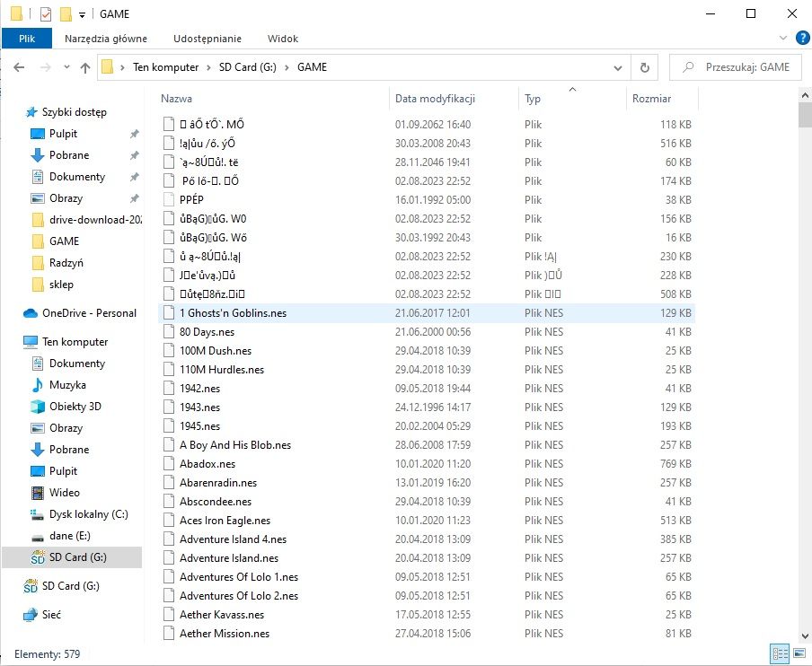Expand the chevron after SD Card (G:) breadcrumb
Viewport: 812px width, 666px height.
click(287, 67)
